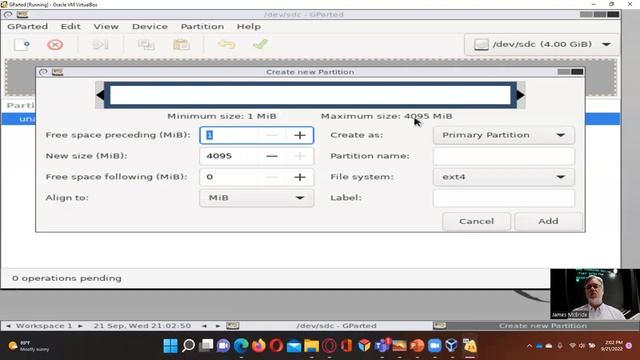Screen dimensions: 640x360
Task: Increase Free space following with plus button
Action: pos(300,177)
